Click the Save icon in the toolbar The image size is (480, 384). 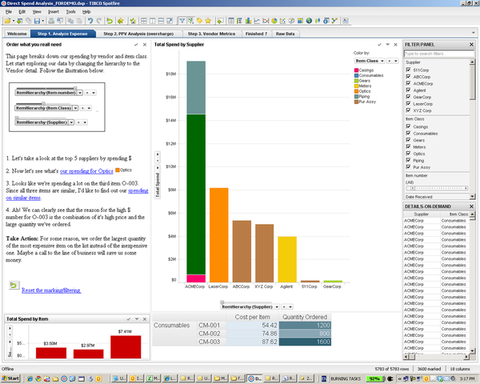[x=37, y=21]
